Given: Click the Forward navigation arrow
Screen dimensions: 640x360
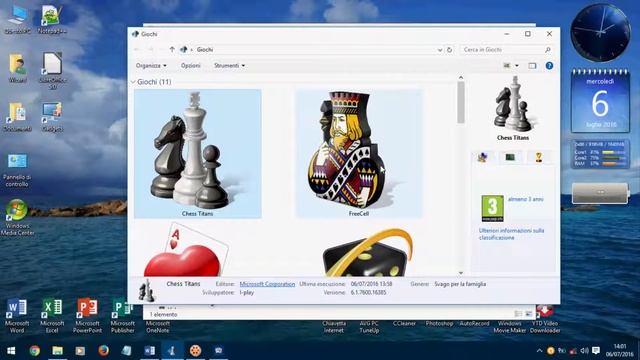Looking at the screenshot, I should 151,49.
